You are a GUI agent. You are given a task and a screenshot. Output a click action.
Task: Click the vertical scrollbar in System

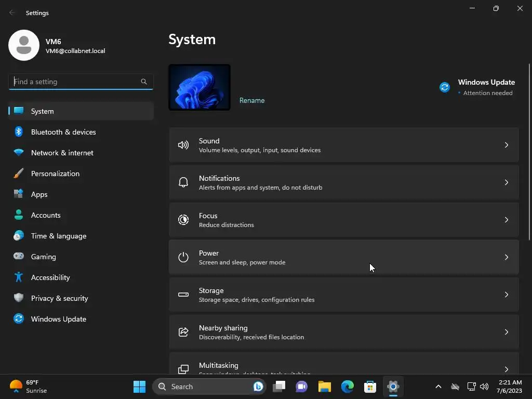click(529, 152)
